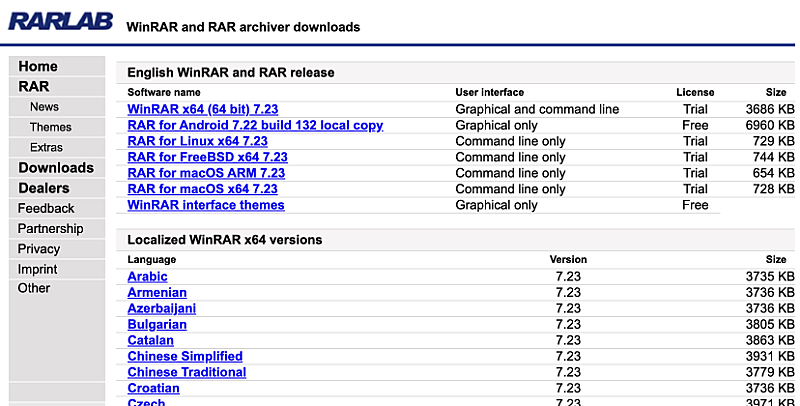Screen dimensions: 800x406
Task: Click the 'Localized WinRAR x64 versions' heading
Action: 224,240
